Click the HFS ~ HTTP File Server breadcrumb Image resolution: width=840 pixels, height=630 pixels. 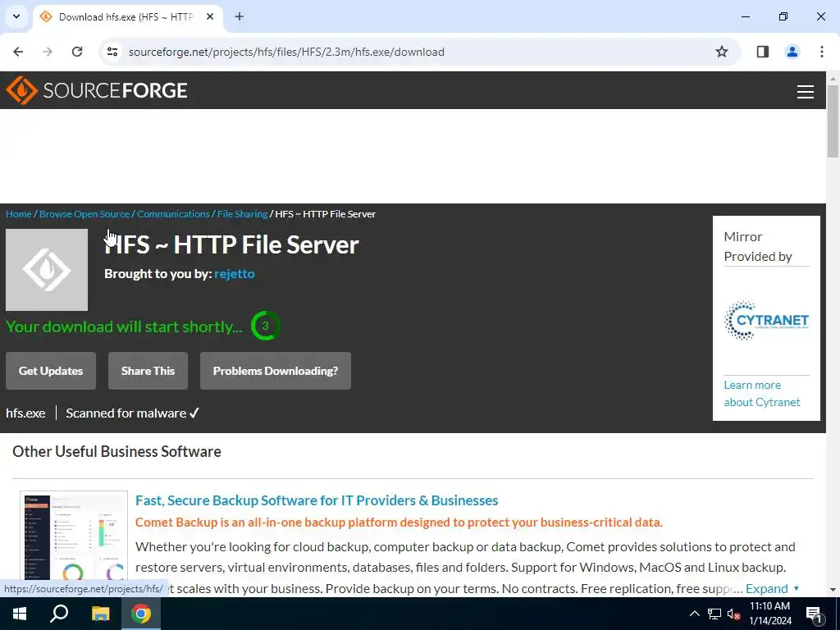point(325,214)
